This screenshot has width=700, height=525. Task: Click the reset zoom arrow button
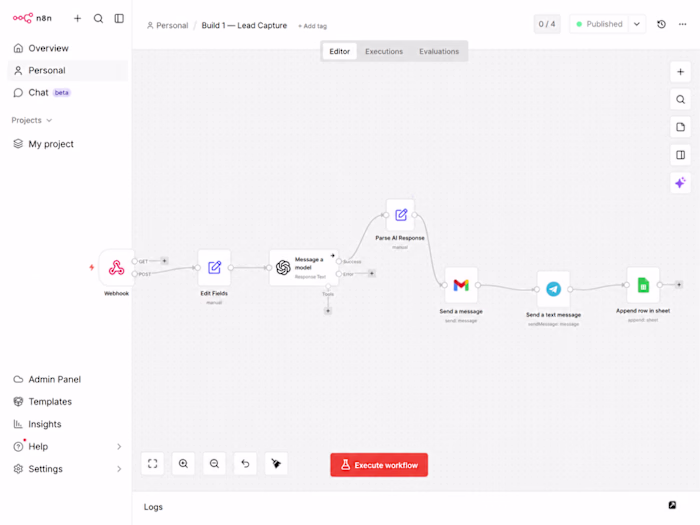(x=245, y=463)
